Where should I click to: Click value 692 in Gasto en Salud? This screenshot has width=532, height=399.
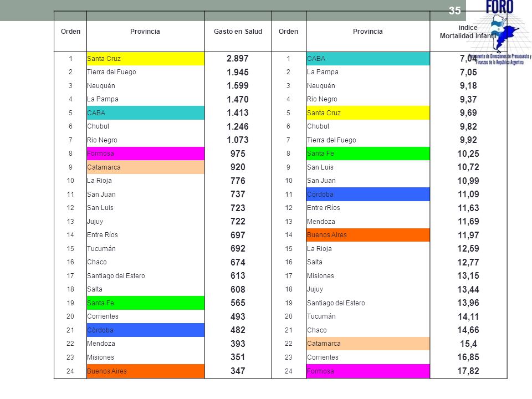[x=238, y=248]
